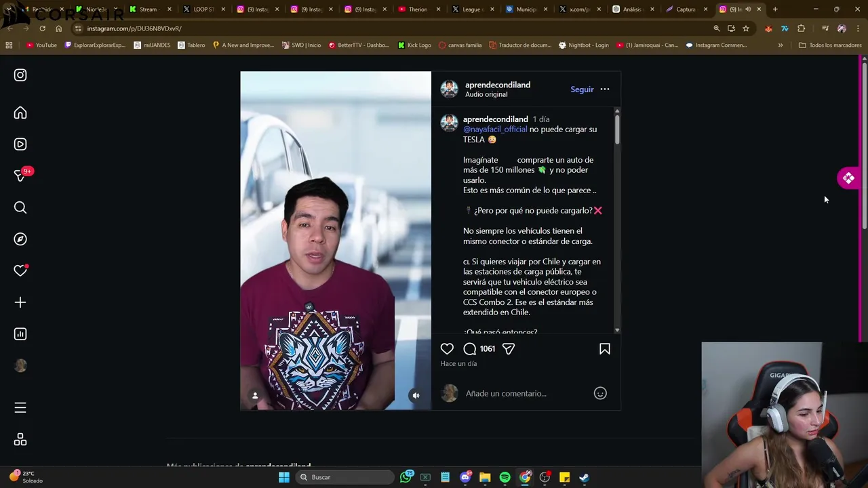Switch to the LOOP ST browser tab
The image size is (868, 488).
203,9
